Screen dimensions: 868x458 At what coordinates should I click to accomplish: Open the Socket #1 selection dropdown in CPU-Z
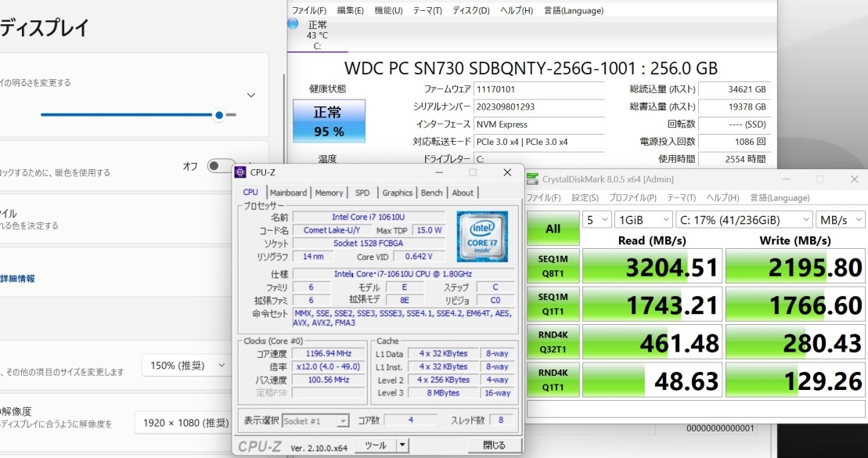coord(315,421)
